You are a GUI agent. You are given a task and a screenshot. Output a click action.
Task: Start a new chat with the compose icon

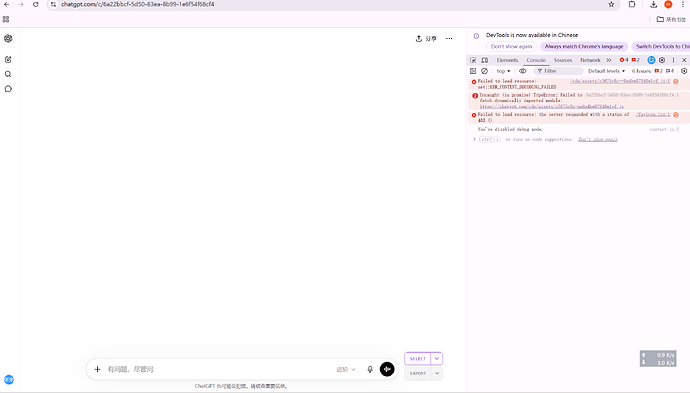click(x=8, y=59)
